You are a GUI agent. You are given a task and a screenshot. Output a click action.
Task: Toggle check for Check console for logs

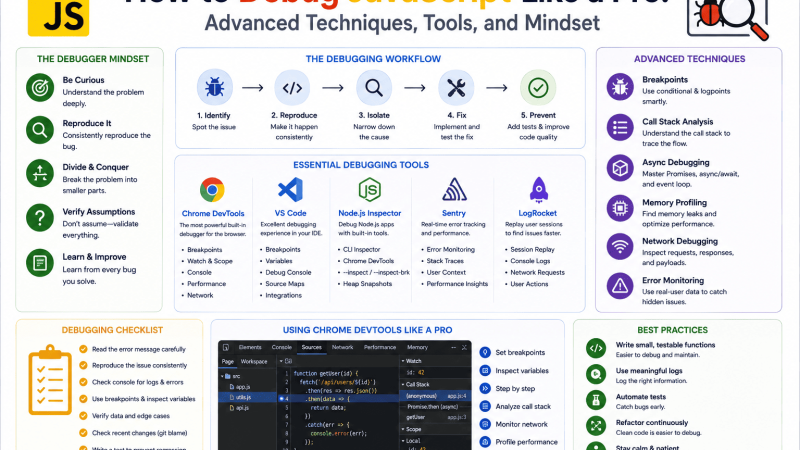point(83,382)
